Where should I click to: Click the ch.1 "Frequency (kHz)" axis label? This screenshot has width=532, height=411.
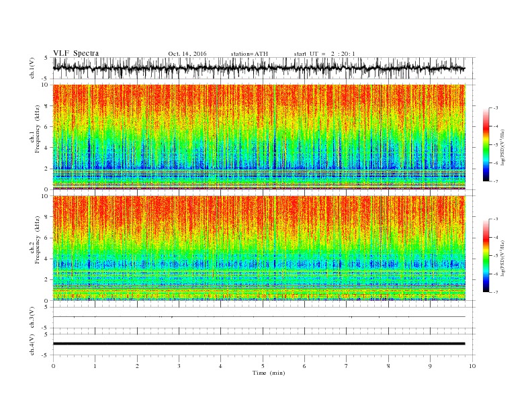click(38, 129)
